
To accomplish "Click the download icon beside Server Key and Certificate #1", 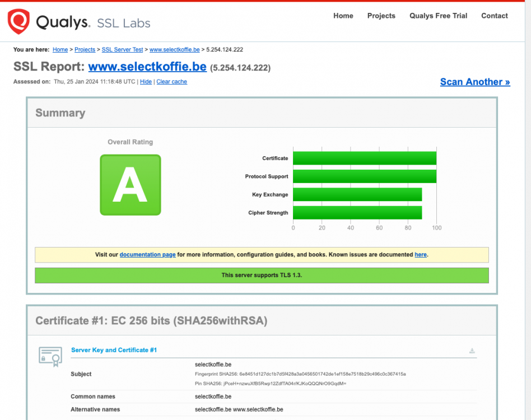I will (x=472, y=350).
